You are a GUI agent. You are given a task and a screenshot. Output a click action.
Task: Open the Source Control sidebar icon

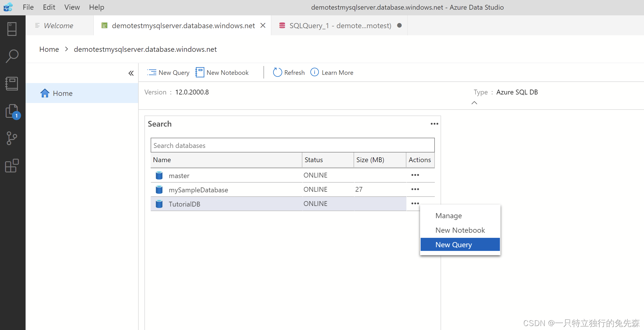pos(12,138)
